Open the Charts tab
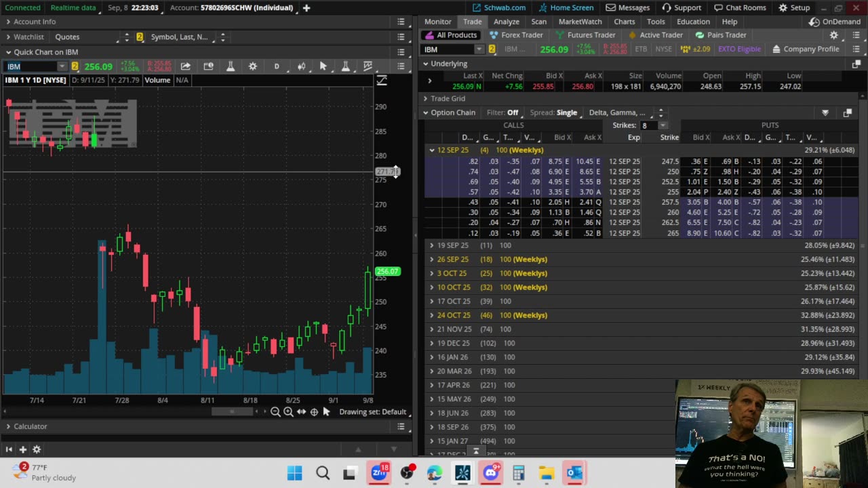This screenshot has width=868, height=488. tap(624, 22)
